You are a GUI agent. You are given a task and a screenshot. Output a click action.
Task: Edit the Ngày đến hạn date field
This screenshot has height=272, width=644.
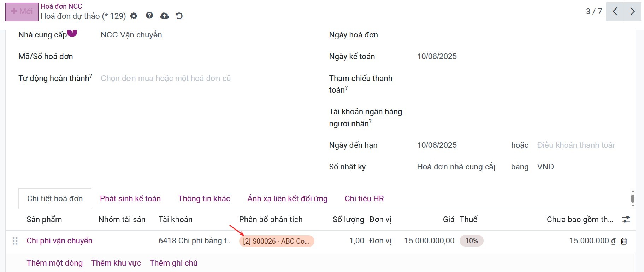point(437,145)
